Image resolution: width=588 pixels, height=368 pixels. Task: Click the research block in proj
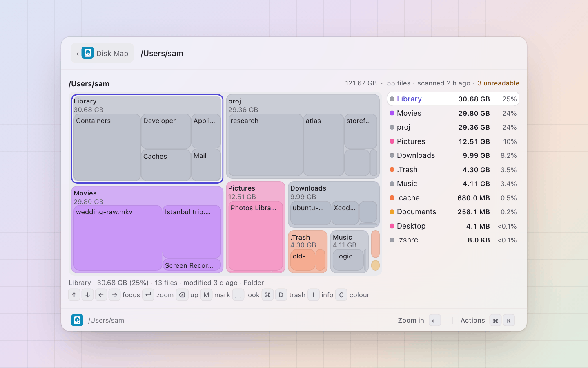coord(265,145)
